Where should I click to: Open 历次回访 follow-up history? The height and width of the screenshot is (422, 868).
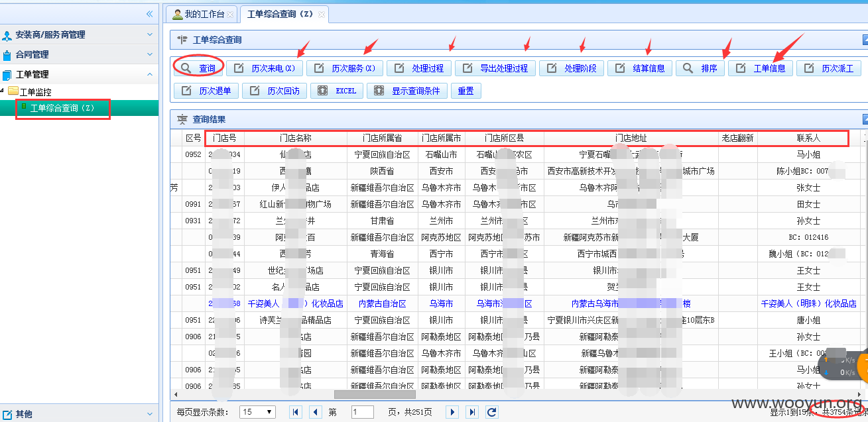pyautogui.click(x=275, y=91)
